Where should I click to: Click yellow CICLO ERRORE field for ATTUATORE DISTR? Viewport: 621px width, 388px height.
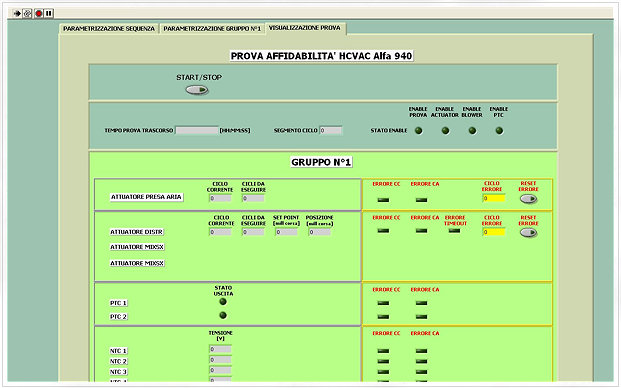[x=494, y=232]
